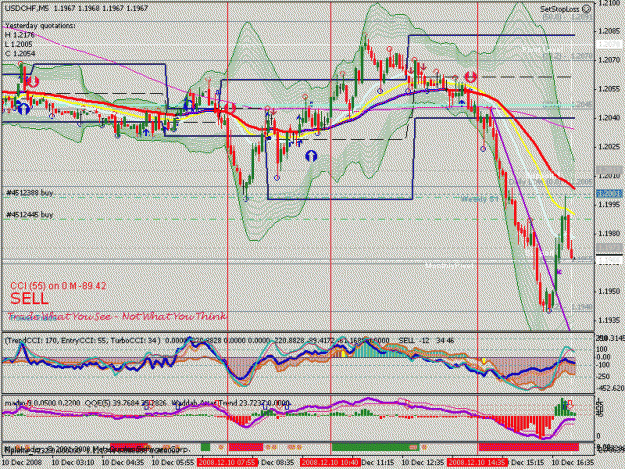Click the 1.2100 price scale label

click(x=610, y=3)
